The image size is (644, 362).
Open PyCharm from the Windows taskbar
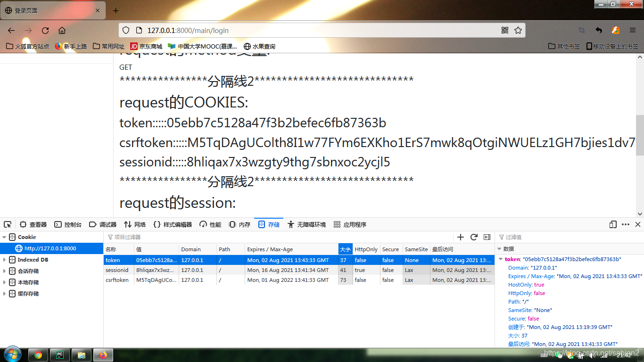tap(60, 355)
